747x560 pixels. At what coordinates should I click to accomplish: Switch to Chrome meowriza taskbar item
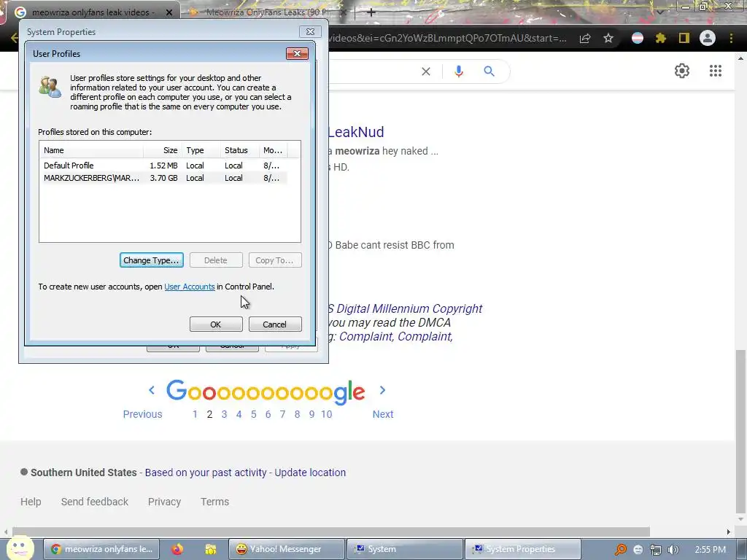(x=101, y=549)
